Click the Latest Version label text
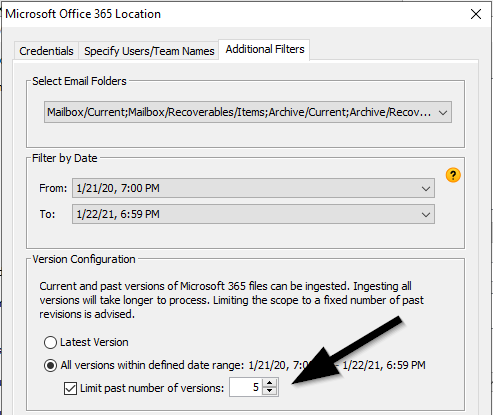 pyautogui.click(x=94, y=342)
